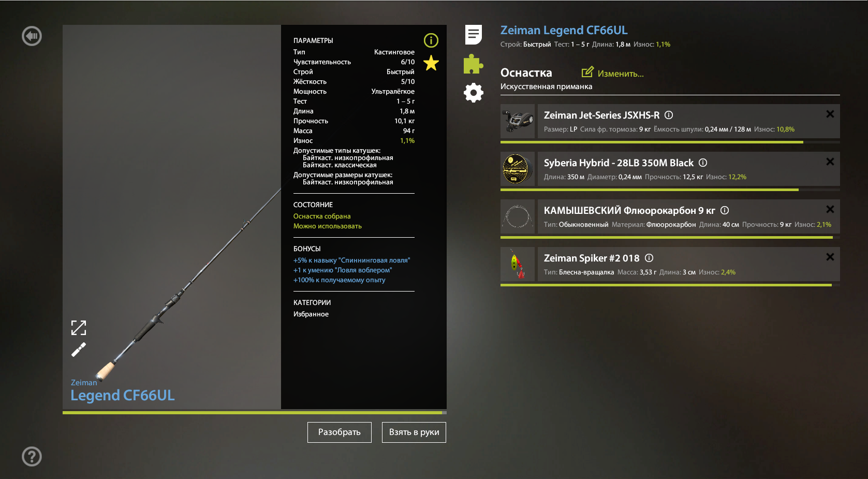Select the Zeiman Jet-Series JSXHS-R title

(x=601, y=115)
